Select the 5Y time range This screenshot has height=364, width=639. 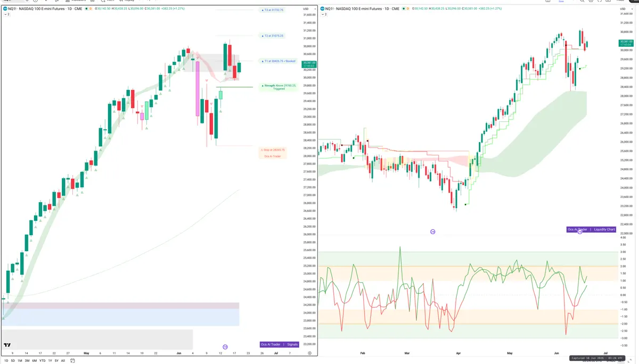click(x=56, y=361)
